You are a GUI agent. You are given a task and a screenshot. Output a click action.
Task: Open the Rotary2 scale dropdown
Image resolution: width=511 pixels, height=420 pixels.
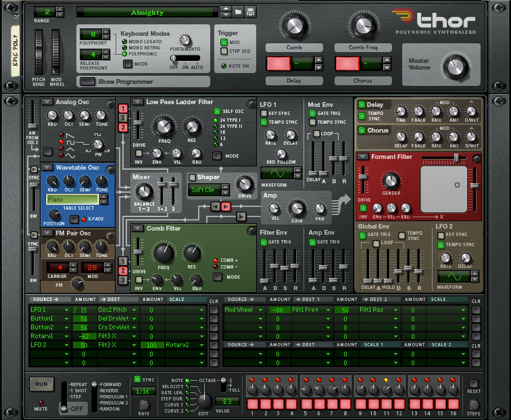pyautogui.click(x=201, y=345)
